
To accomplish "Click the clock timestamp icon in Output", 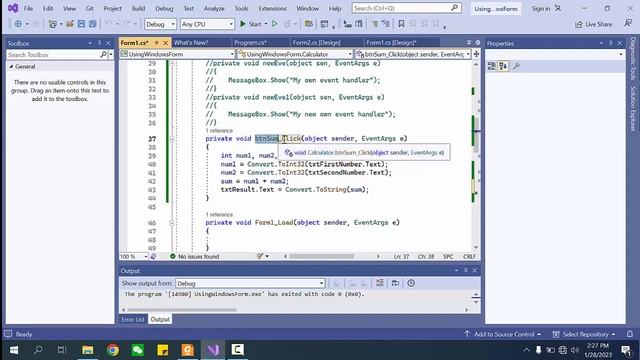I will (411, 283).
